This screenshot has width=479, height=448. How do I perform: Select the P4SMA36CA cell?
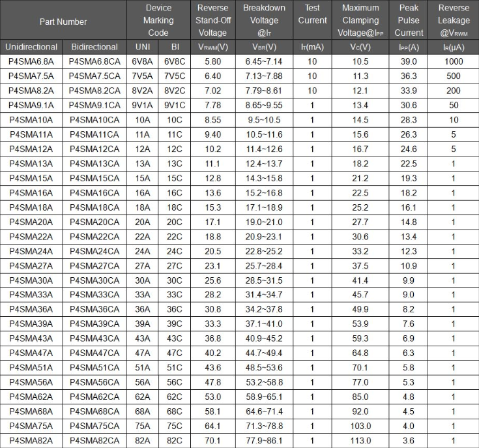(x=94, y=309)
